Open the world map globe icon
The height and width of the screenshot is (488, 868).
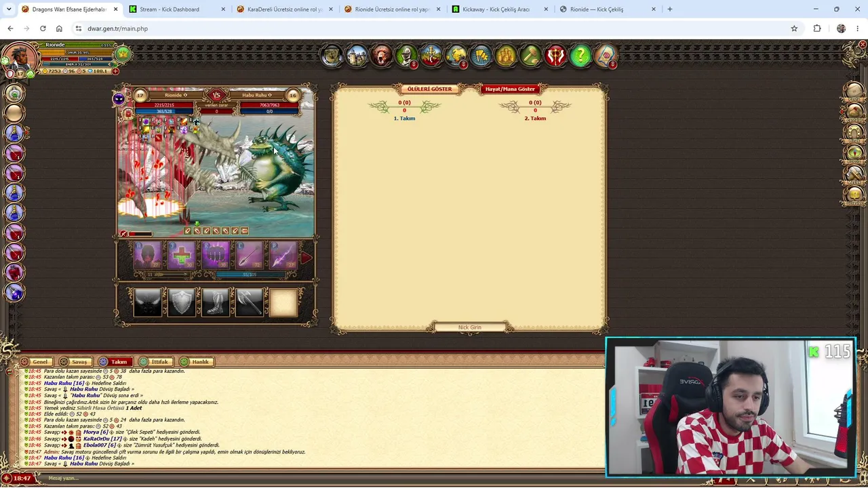tap(332, 56)
